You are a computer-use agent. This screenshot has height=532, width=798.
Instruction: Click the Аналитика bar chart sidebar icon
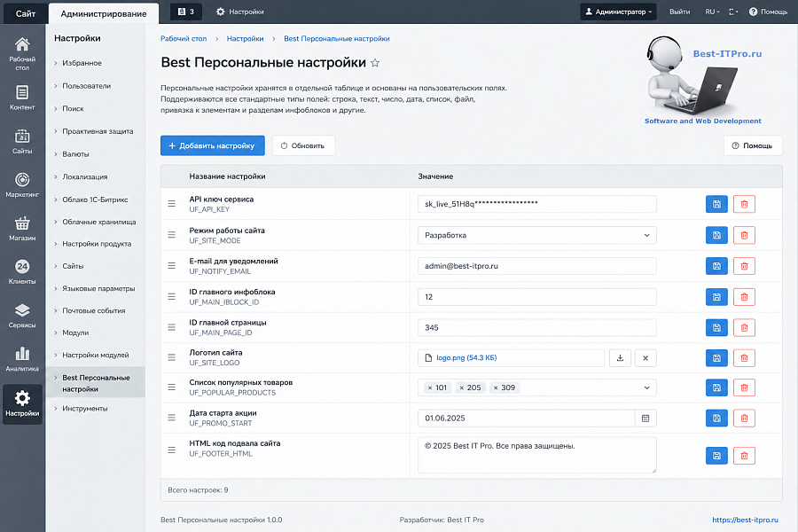[x=22, y=353]
